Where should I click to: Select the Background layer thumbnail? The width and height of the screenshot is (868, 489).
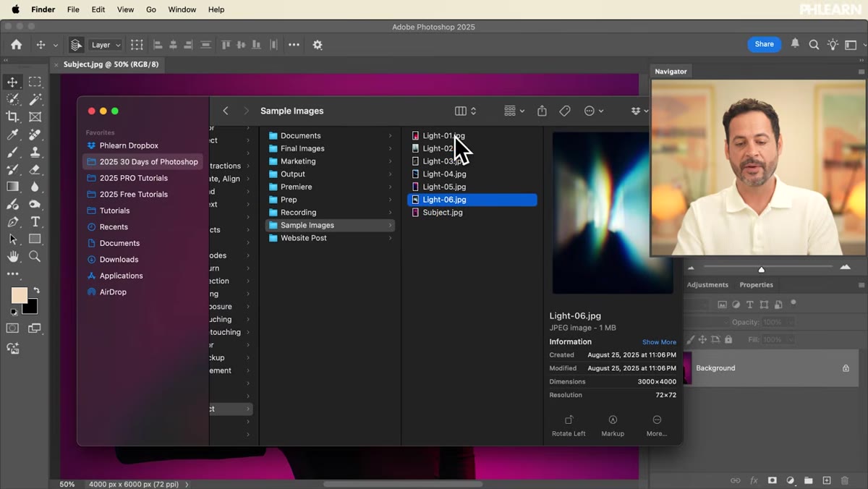[687, 368]
